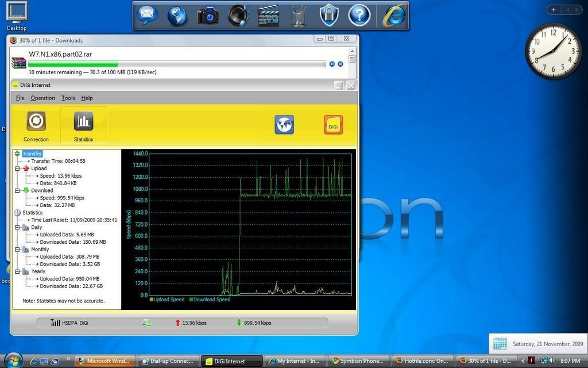Switch to Microsoft Wind... taskbar button
The image size is (588, 368).
click(x=105, y=361)
